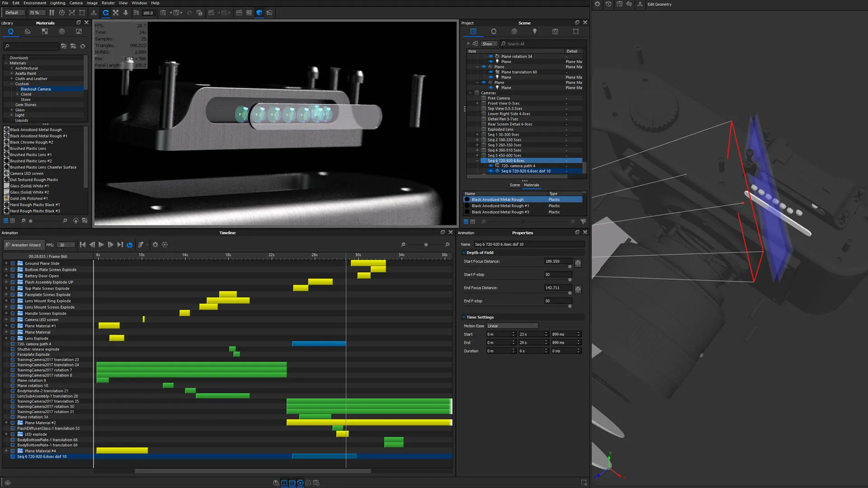The width and height of the screenshot is (868, 488).
Task: Disable the Ground Plane Slide animation checkbox
Action: 13,263
